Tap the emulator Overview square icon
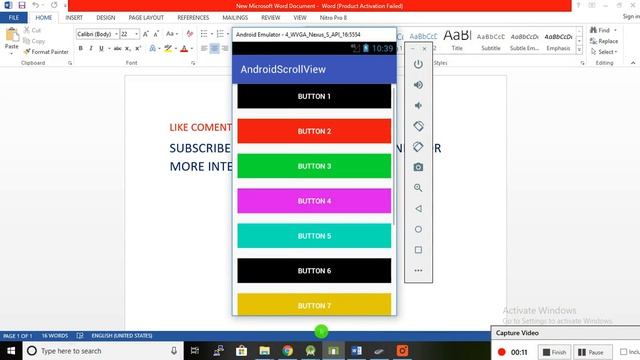 (418, 250)
